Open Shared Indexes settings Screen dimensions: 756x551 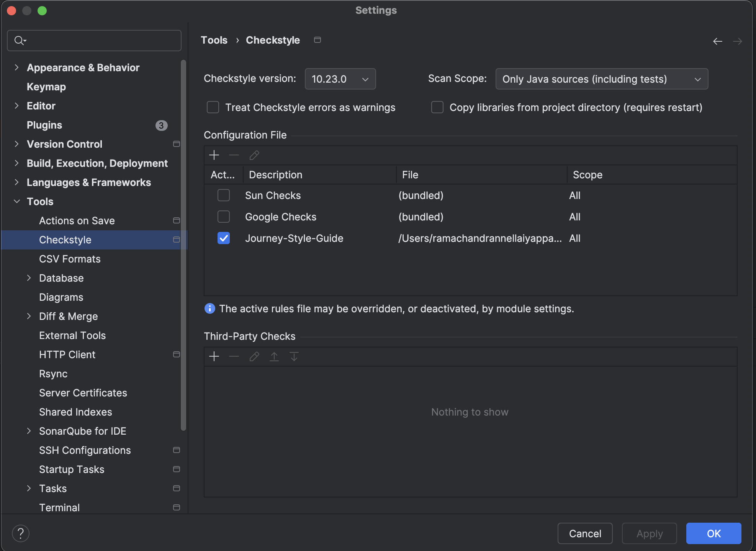pos(75,412)
